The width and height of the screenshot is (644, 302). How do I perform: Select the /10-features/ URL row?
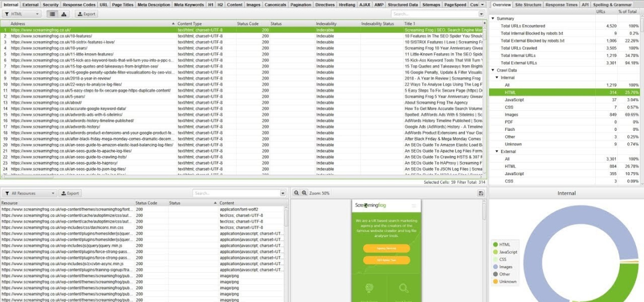click(x=242, y=36)
